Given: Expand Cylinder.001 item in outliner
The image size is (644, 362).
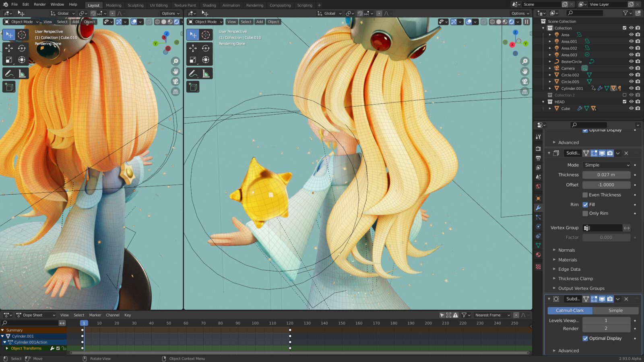Looking at the screenshot, I should tap(550, 88).
